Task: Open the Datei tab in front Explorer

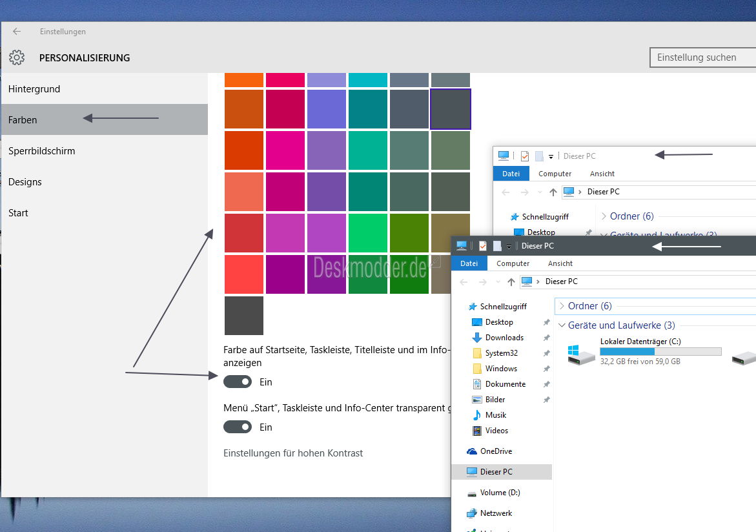Action: click(469, 263)
